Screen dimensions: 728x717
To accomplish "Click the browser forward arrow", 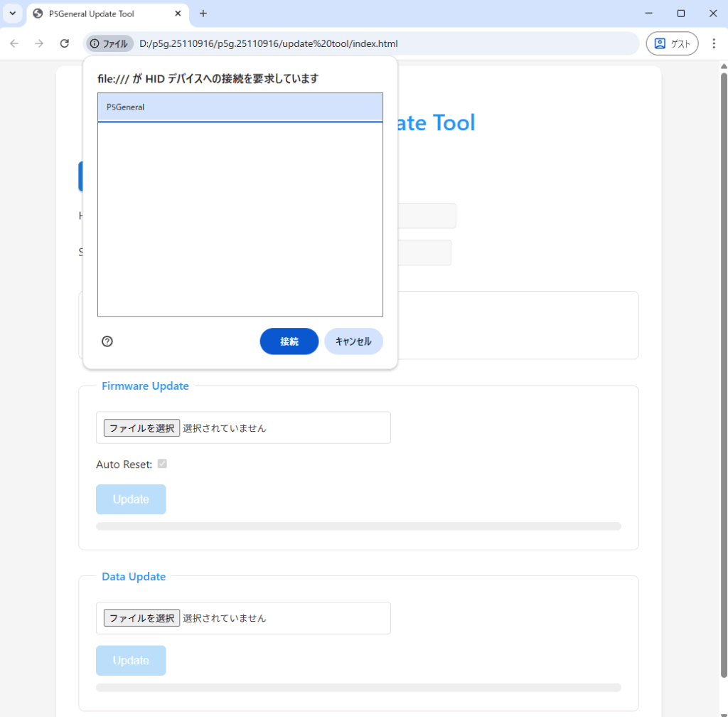I will (x=39, y=43).
